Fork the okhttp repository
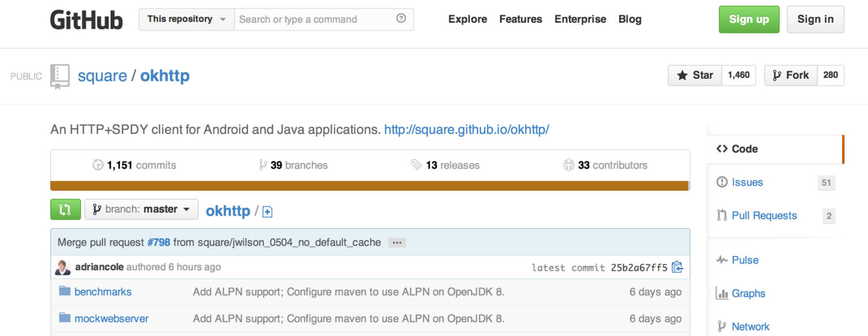 point(791,75)
